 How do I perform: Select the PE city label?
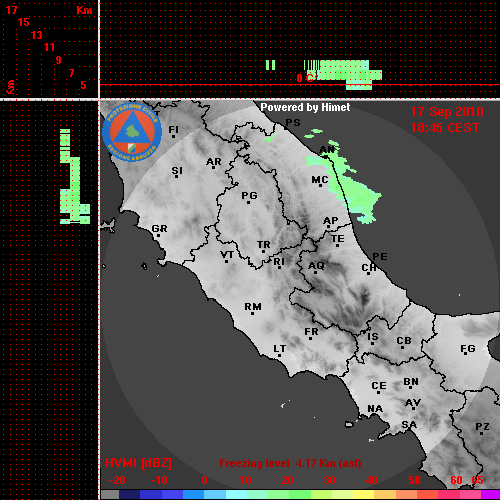[x=380, y=257]
